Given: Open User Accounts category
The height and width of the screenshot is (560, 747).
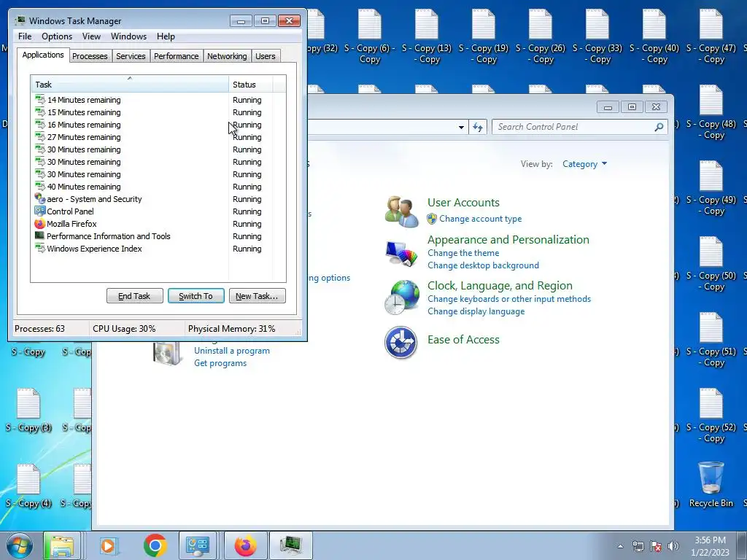Looking at the screenshot, I should coord(463,203).
